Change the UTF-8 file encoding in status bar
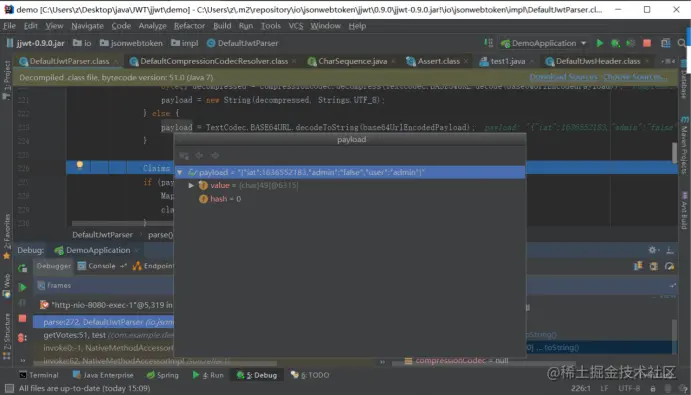 click(x=629, y=388)
